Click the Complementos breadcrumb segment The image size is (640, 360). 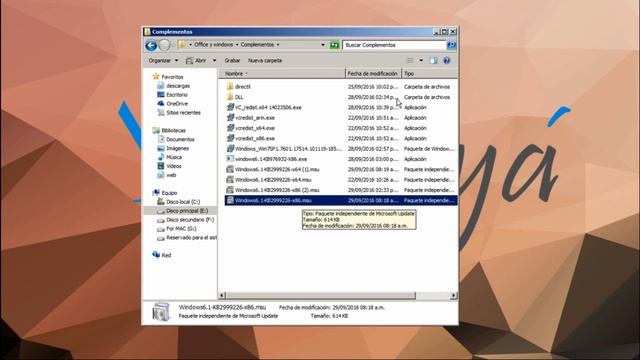pos(257,44)
